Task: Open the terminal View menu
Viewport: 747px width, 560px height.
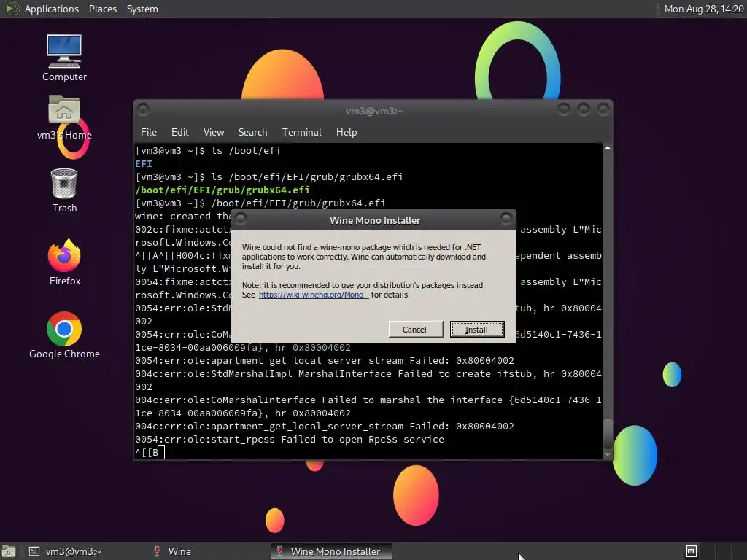Action: pos(214,133)
